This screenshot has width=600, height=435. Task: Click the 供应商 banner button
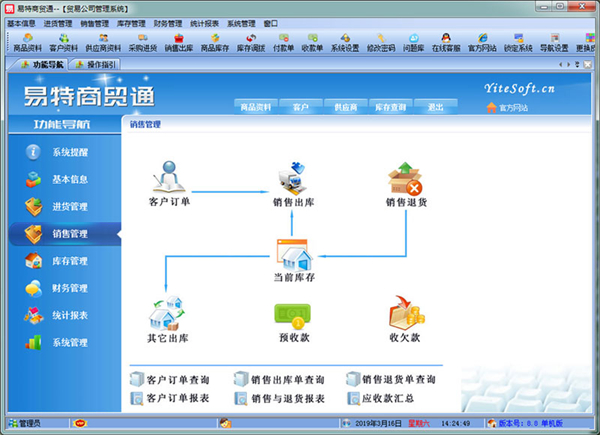tap(346, 107)
